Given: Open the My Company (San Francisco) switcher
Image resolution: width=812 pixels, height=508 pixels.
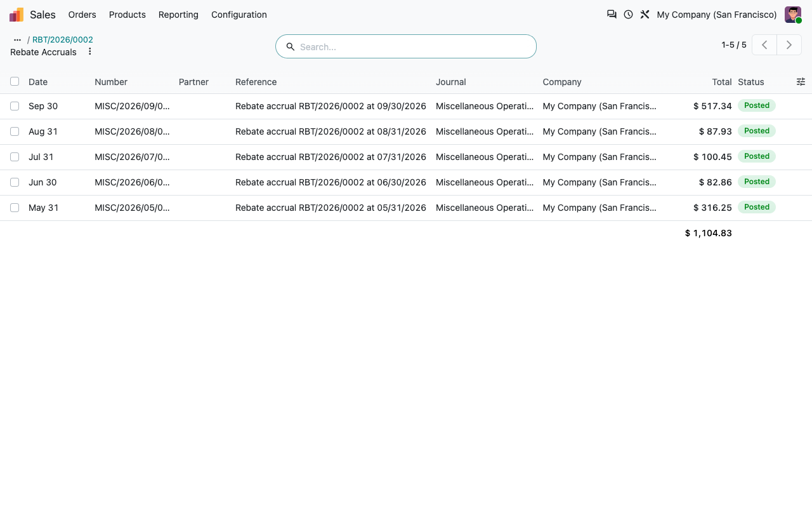Looking at the screenshot, I should (x=717, y=15).
